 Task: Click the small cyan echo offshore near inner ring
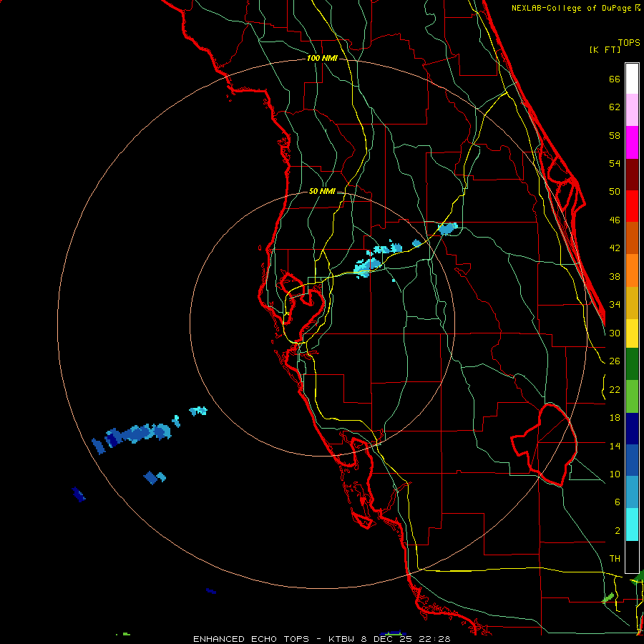(x=198, y=411)
